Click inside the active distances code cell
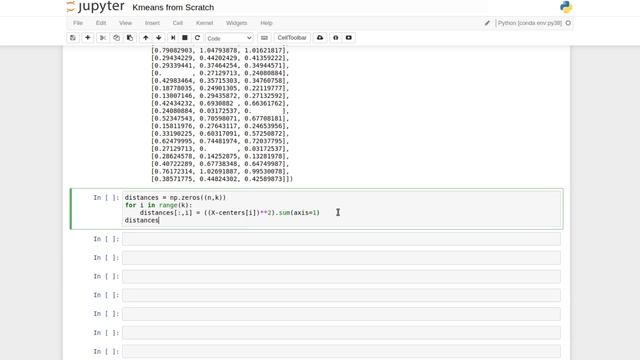Screen dimensions: 640x360 tap(342, 209)
